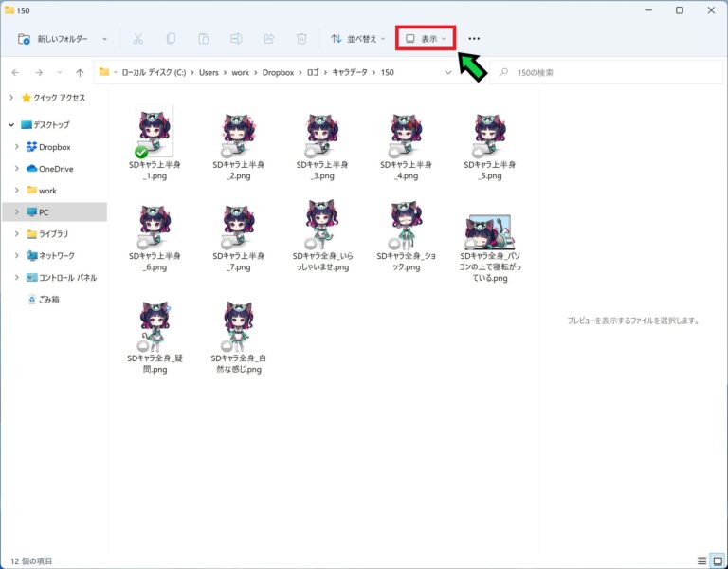The width and height of the screenshot is (728, 569).
Task: Click the Cut scissors icon in toolbar
Action: coord(137,39)
